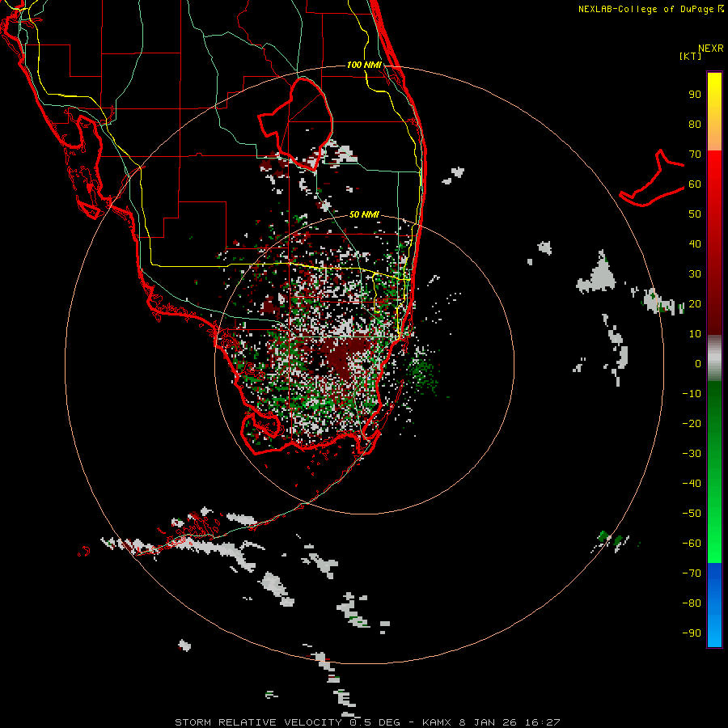Click the "[KT]" units label above the scale
Image resolution: width=728 pixels, height=728 pixels.
pyautogui.click(x=690, y=56)
